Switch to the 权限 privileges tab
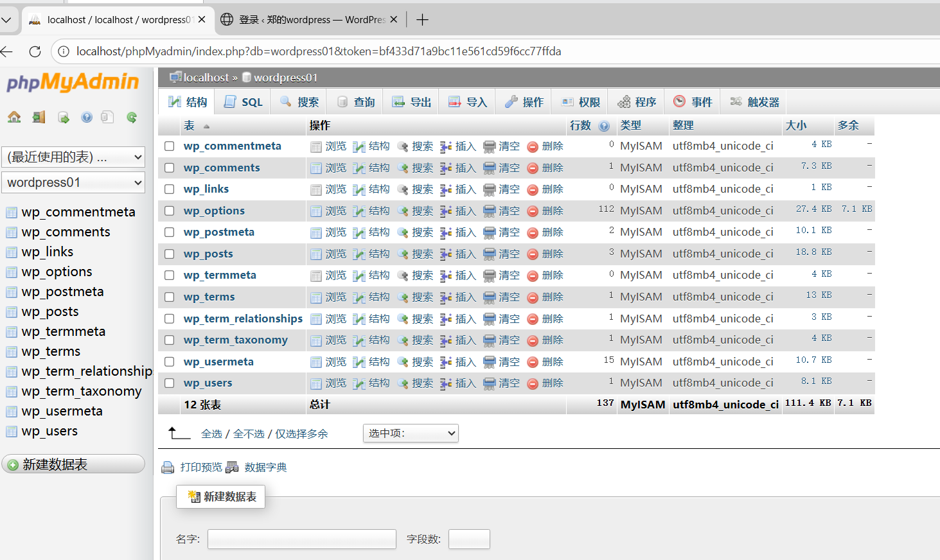Viewport: 940px width, 560px height. 581,102
